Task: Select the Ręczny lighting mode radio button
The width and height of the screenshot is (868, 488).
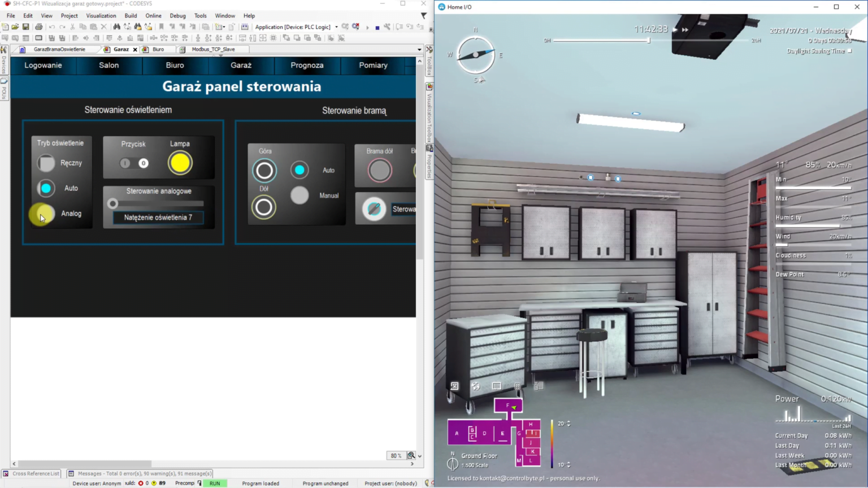Action: (x=45, y=163)
